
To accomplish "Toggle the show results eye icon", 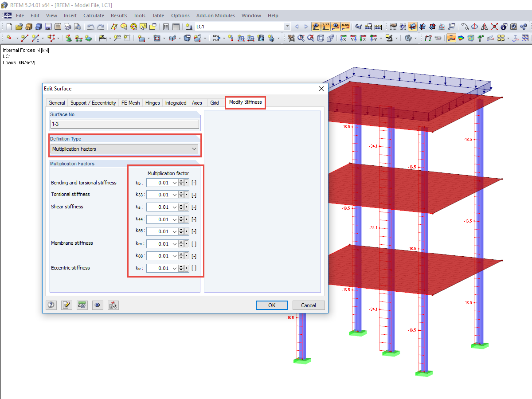I will [336, 27].
